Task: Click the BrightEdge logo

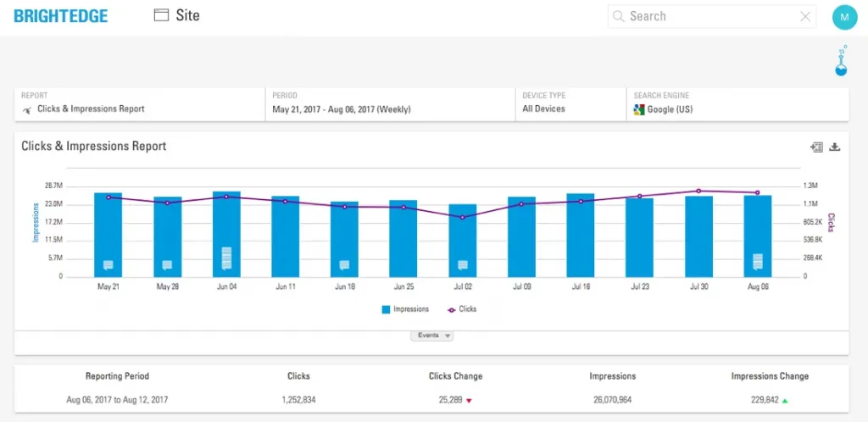Action: pos(60,16)
